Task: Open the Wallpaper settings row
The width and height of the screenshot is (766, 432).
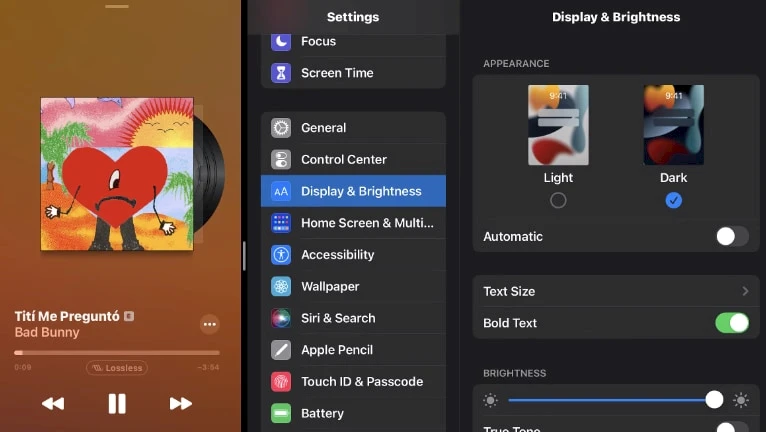Action: pos(353,287)
